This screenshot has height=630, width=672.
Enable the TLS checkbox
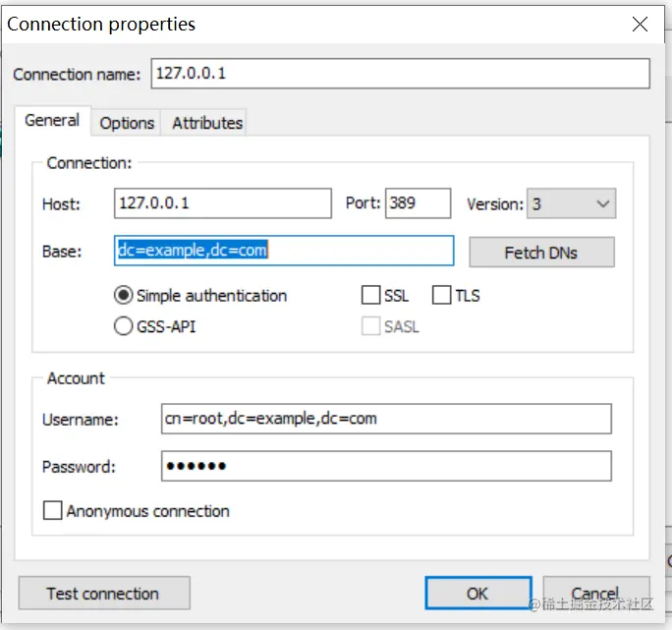click(441, 295)
